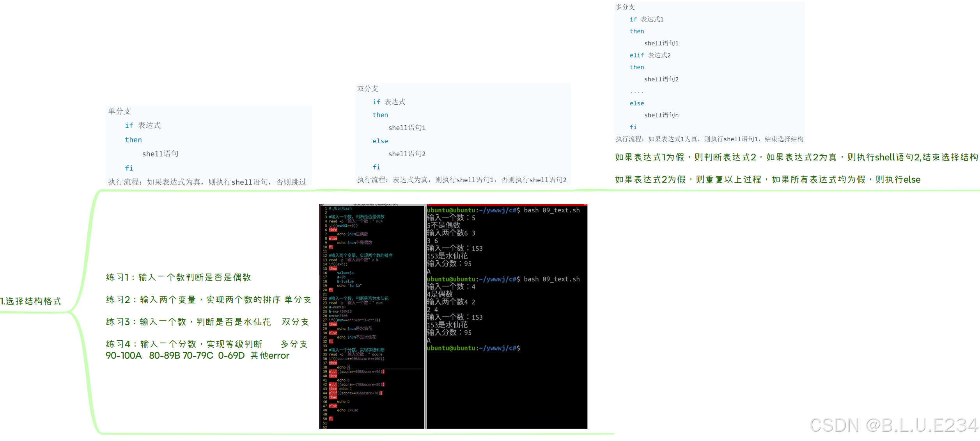Screen dimensions: 980x441
Task: Select the #!/bin/bash line in the editor
Action: click(340, 208)
